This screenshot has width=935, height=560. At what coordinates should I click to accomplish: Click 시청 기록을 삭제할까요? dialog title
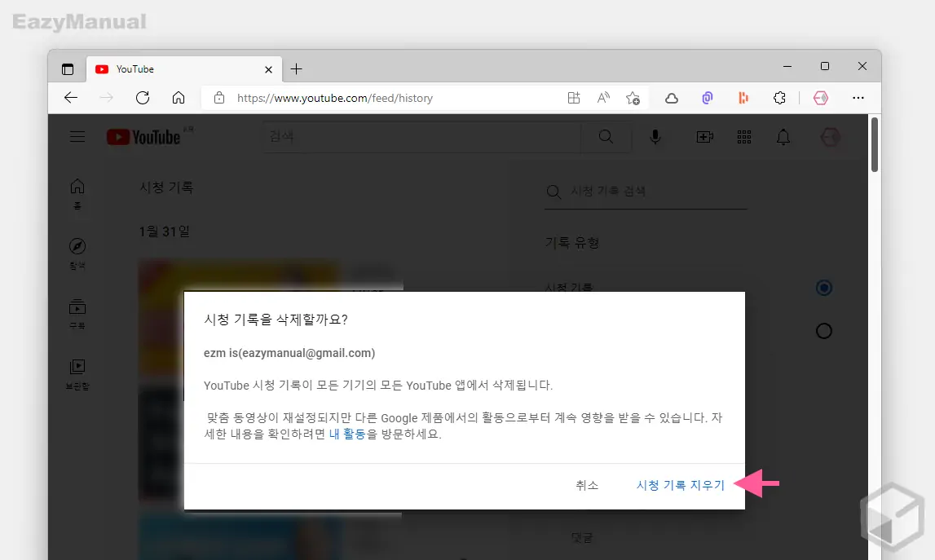click(276, 320)
